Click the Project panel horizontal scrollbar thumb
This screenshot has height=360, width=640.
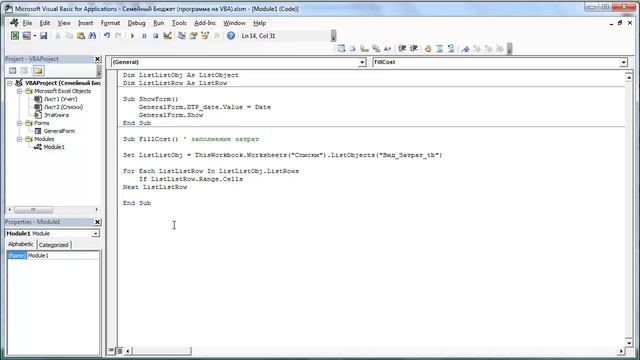coord(33,210)
